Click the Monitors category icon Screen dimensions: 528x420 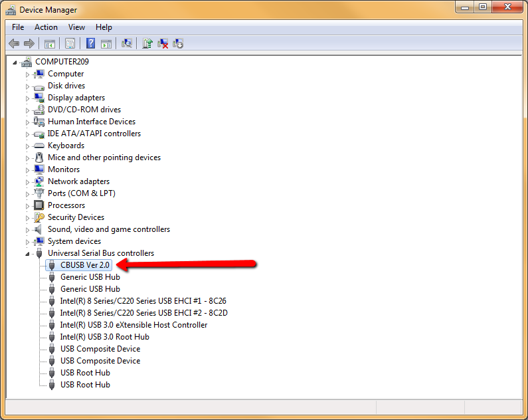39,169
